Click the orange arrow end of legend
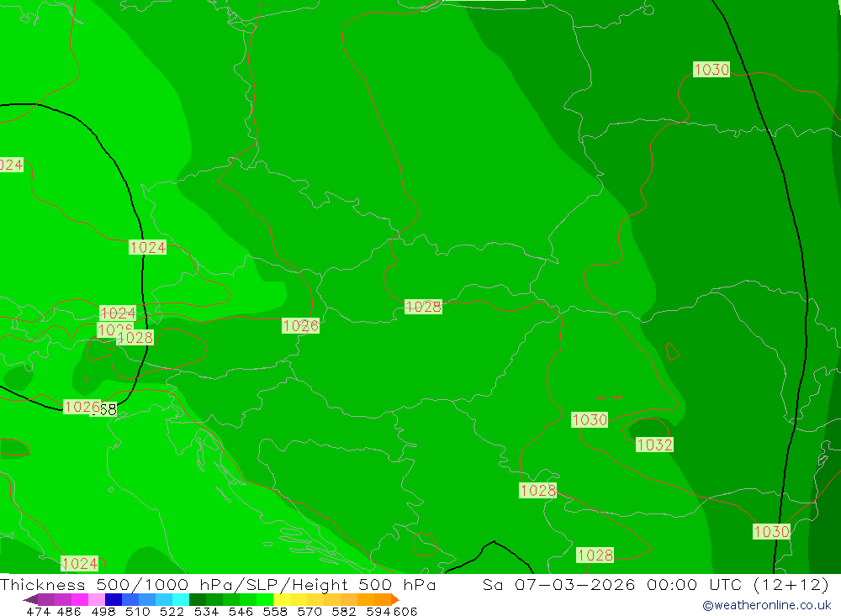The width and height of the screenshot is (841, 616). (x=395, y=599)
